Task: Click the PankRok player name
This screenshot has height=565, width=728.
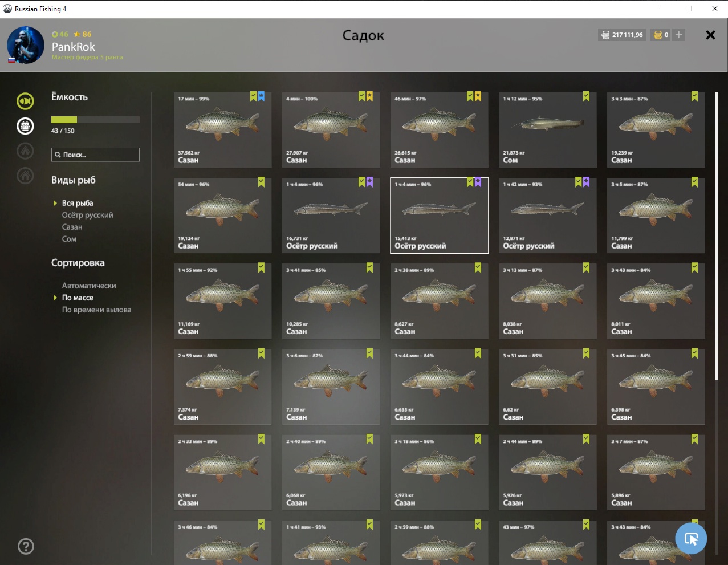Action: tap(73, 47)
